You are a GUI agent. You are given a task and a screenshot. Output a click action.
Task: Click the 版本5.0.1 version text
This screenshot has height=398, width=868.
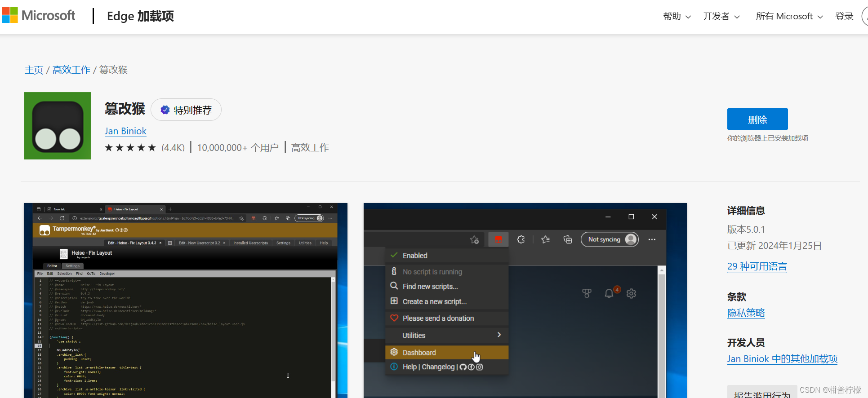coord(746,230)
